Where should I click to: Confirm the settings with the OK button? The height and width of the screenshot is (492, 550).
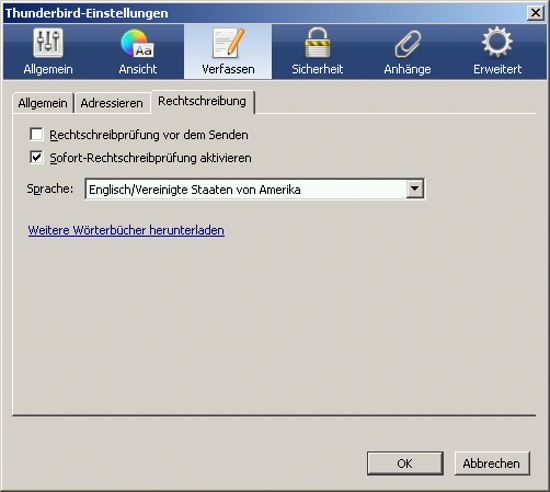pos(405,464)
